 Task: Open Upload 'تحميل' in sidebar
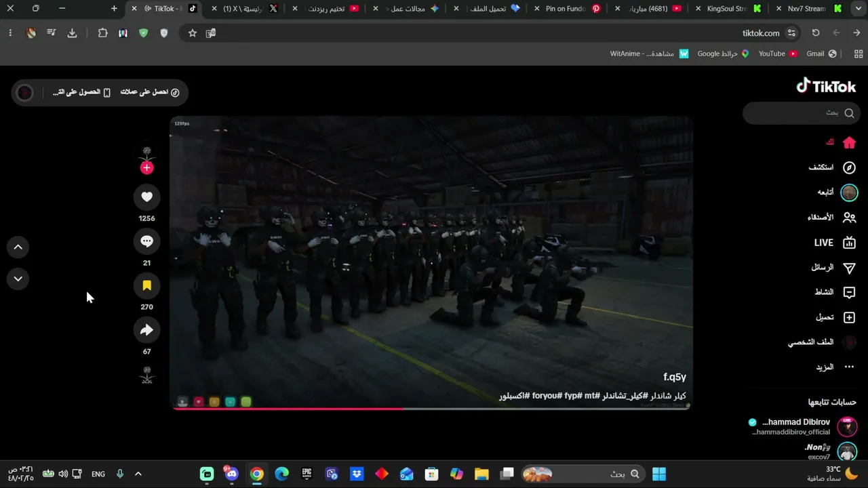[x=835, y=317]
